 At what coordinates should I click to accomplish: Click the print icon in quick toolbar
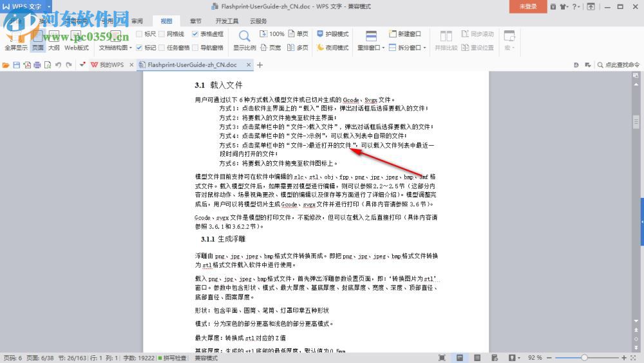37,65
